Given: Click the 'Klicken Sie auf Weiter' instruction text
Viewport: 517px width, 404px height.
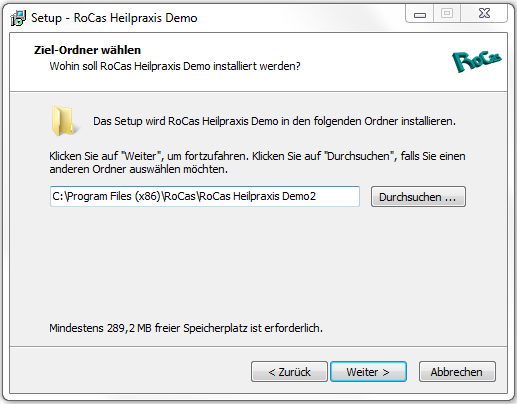Looking at the screenshot, I should (x=257, y=156).
